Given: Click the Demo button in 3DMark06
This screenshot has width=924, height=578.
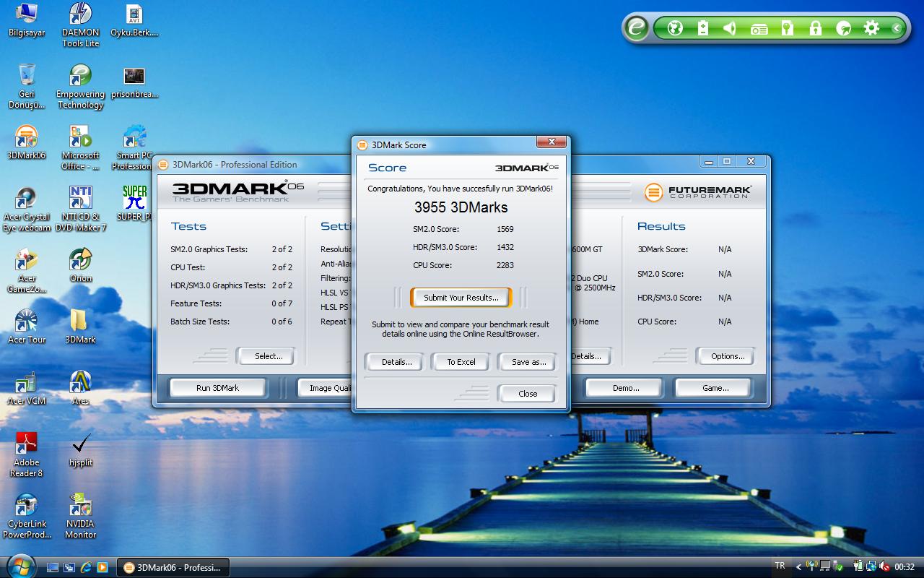Looking at the screenshot, I should coord(626,388).
